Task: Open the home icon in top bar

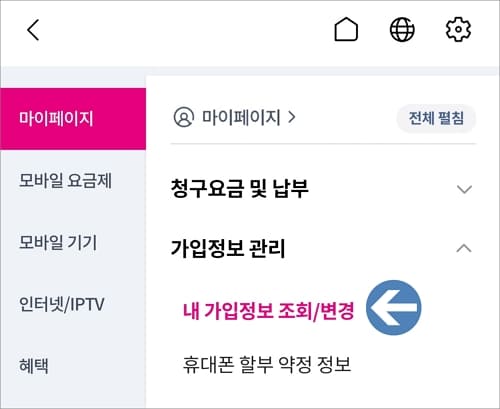Action: tap(346, 29)
